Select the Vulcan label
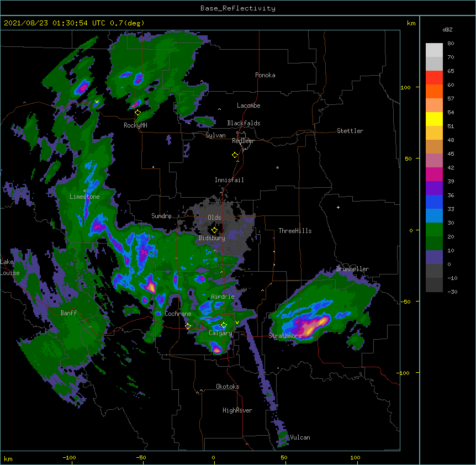The image size is (476, 465). pyautogui.click(x=300, y=437)
